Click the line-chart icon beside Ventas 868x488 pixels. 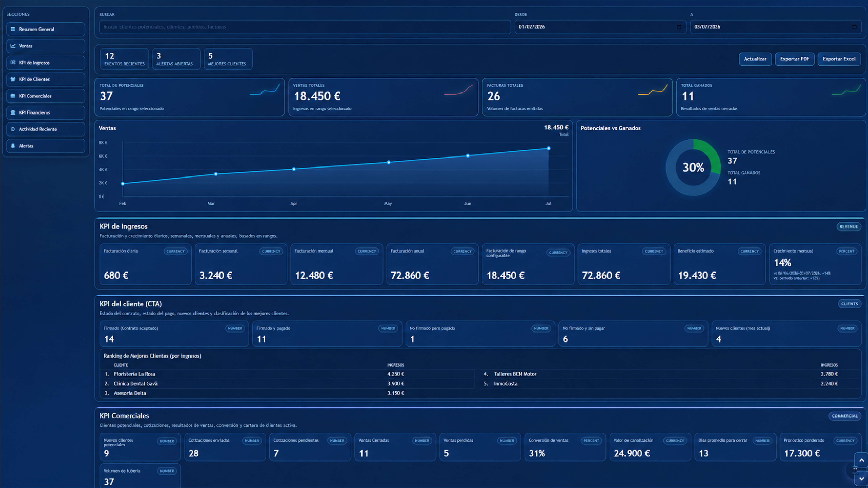(13, 46)
